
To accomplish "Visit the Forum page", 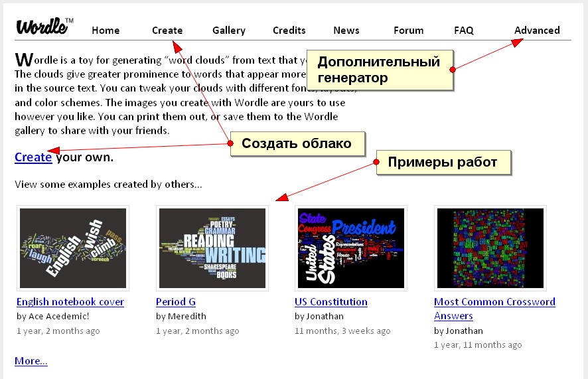I will (409, 31).
